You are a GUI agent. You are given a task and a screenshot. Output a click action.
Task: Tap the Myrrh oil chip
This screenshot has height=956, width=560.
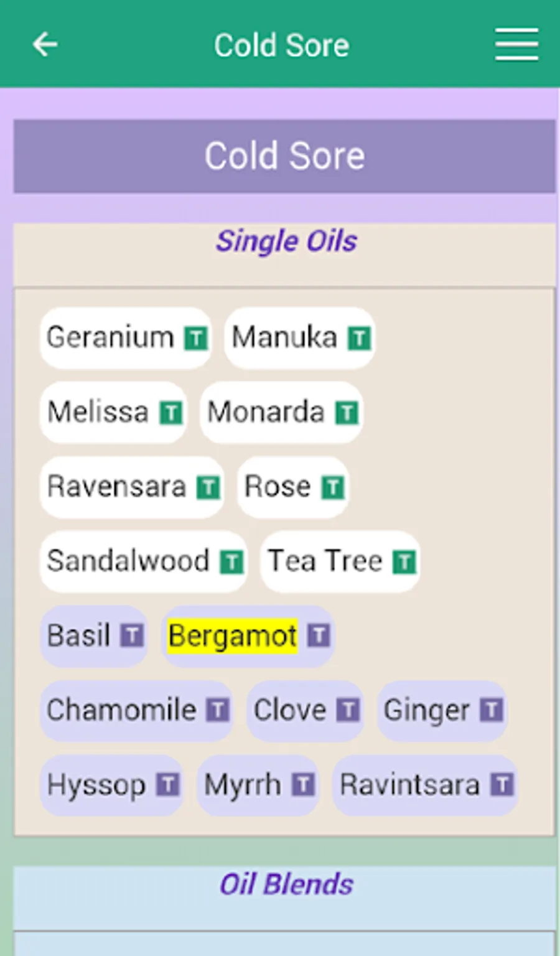click(x=243, y=785)
